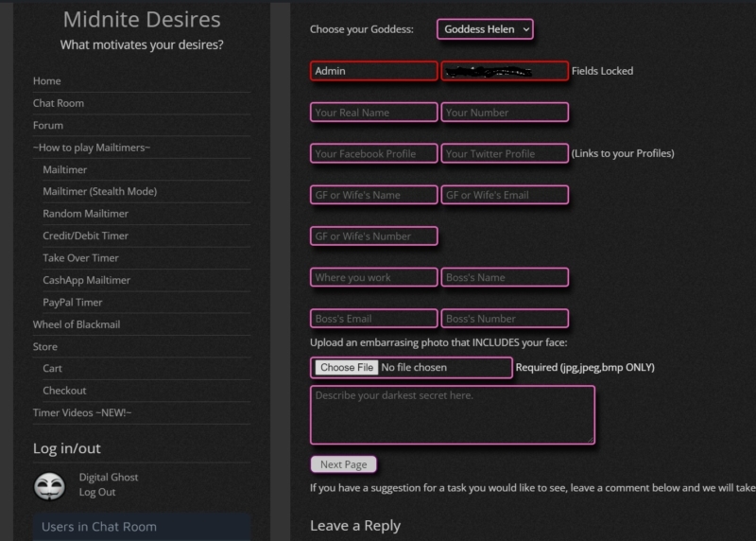Go to the Chat Room page

pos(59,103)
